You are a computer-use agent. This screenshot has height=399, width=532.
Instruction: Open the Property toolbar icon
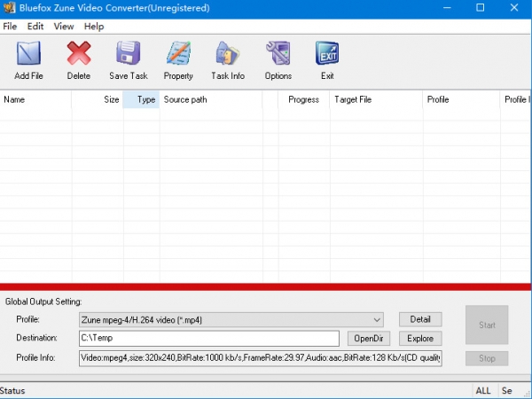[178, 53]
